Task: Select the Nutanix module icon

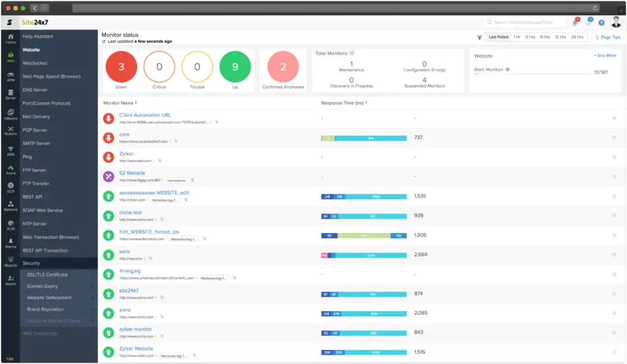Action: pos(10,131)
